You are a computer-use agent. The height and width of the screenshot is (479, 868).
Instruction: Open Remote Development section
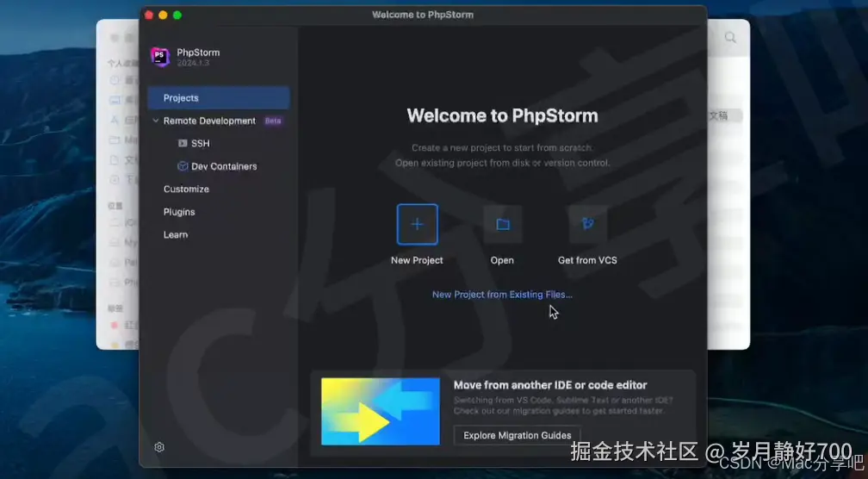[209, 121]
